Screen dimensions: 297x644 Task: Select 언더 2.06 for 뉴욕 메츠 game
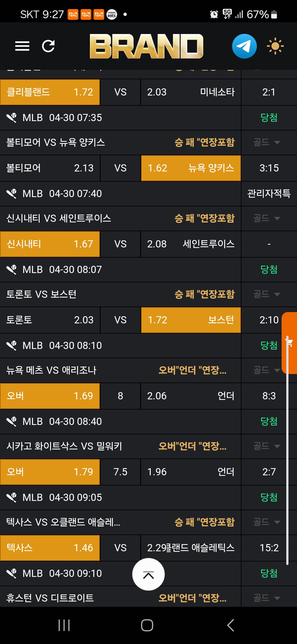191,396
